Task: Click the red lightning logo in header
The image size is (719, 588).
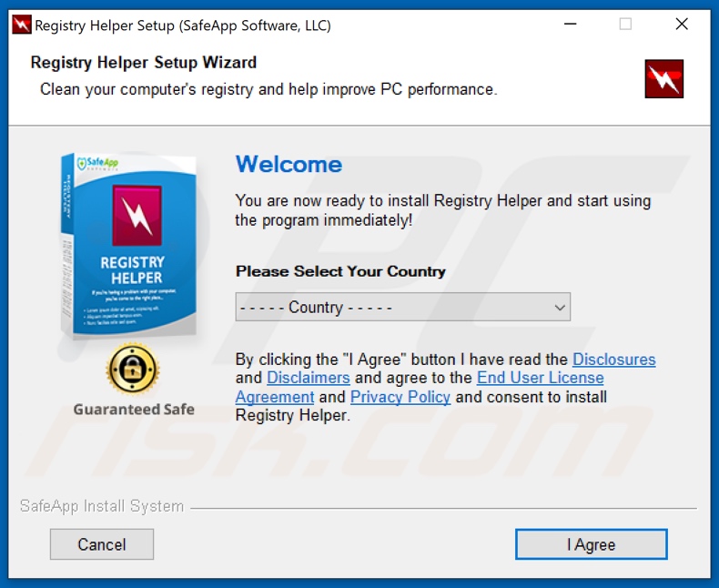Action: click(x=664, y=78)
